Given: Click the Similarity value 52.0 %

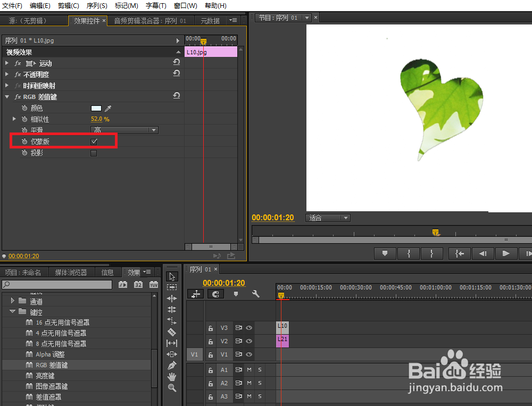Looking at the screenshot, I should pos(100,119).
